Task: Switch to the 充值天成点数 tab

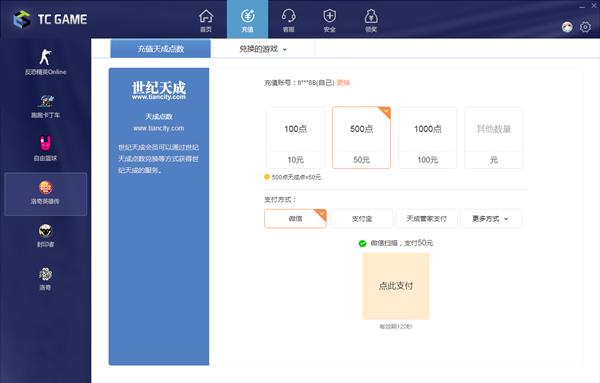Action: click(160, 49)
